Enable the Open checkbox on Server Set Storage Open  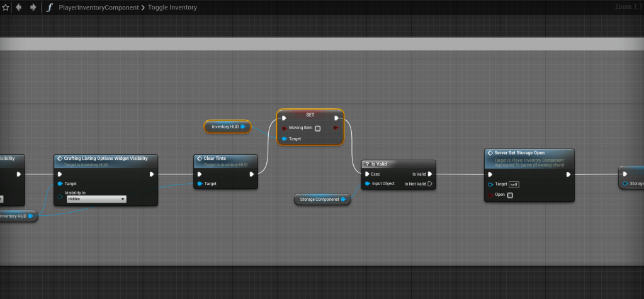click(x=510, y=195)
